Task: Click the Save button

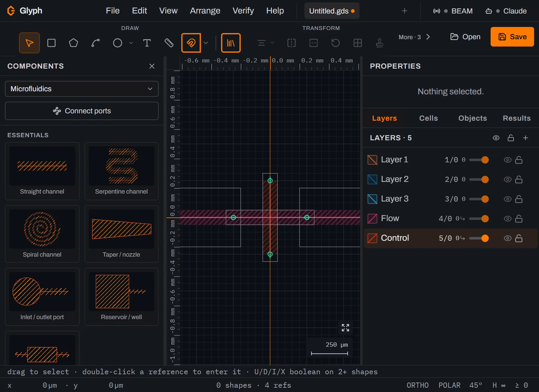Action: (x=512, y=37)
